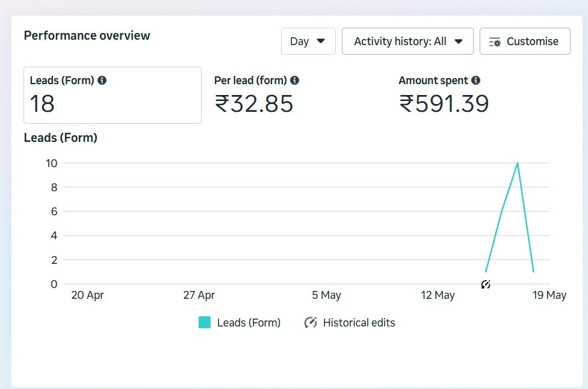
Task: Click the 27 Apr axis label
Action: click(199, 295)
